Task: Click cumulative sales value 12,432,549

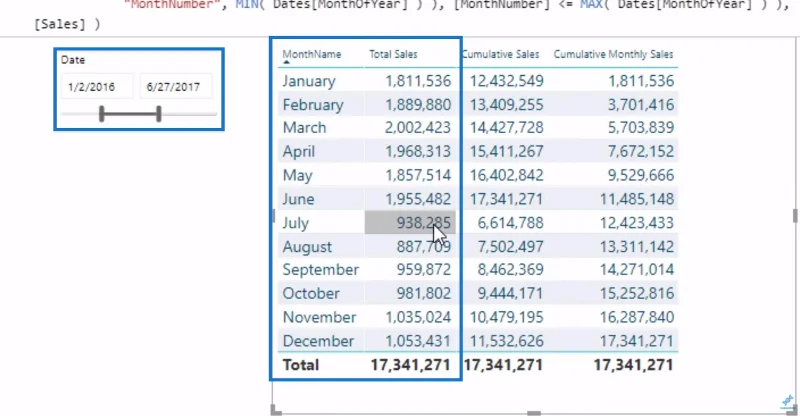Action: (506, 81)
